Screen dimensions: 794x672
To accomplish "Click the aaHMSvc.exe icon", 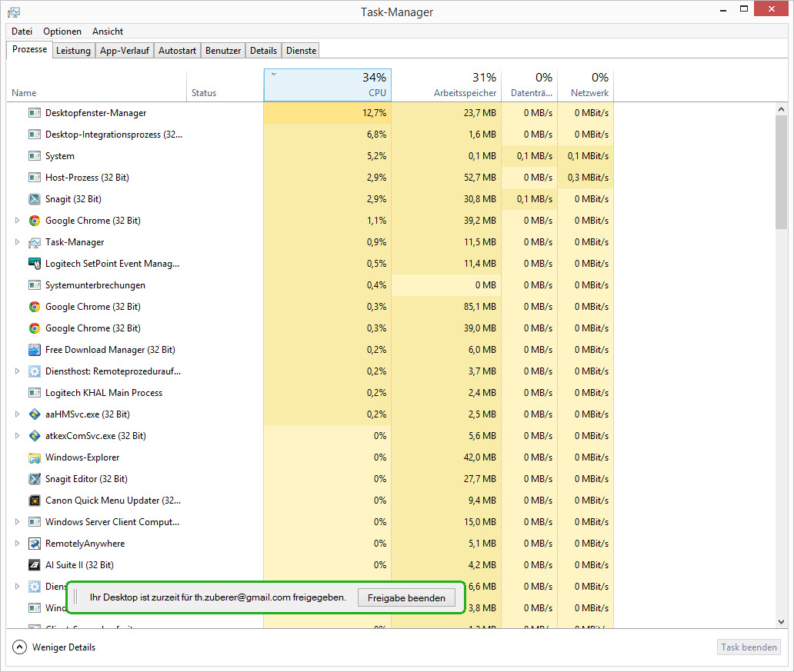I will tap(35, 414).
